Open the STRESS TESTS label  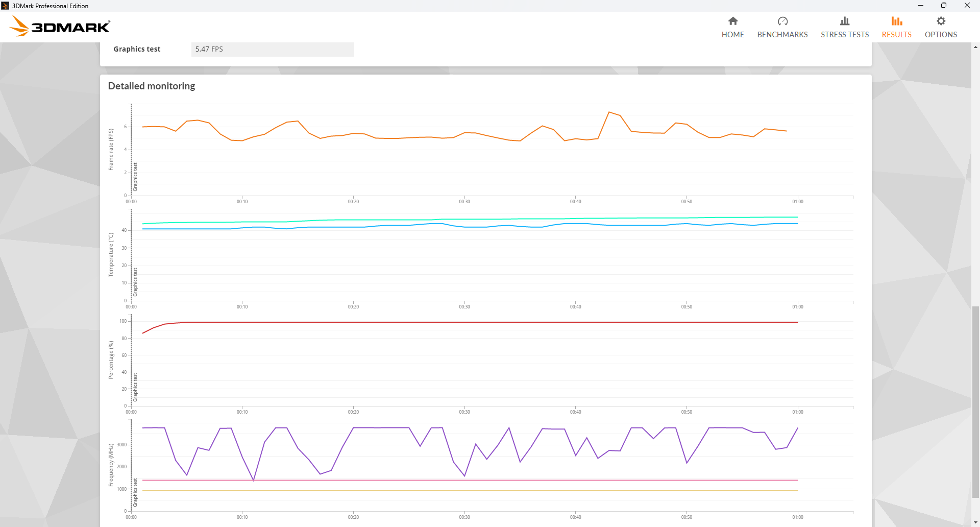tap(844, 35)
